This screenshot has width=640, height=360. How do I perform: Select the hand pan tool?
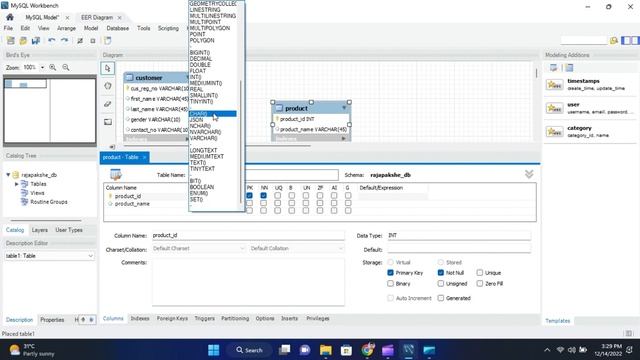tap(108, 86)
